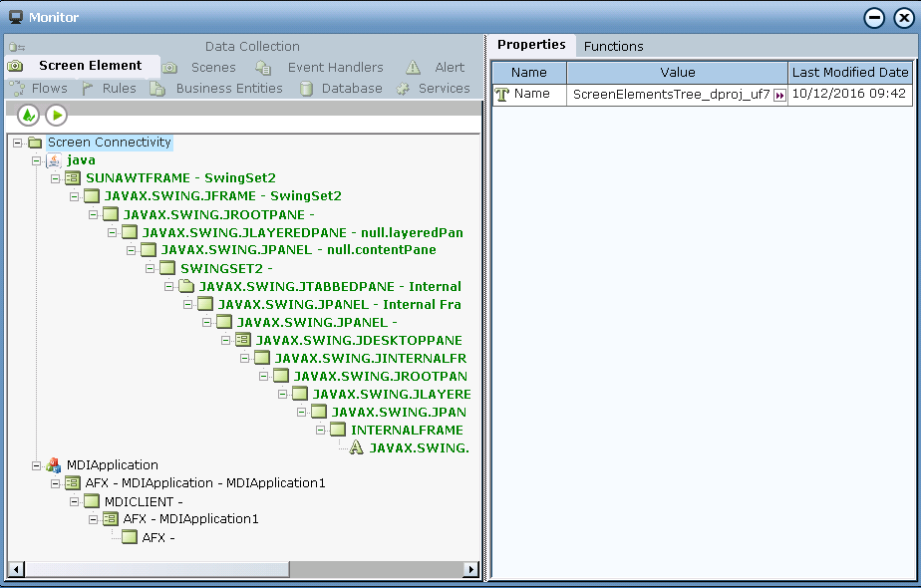Open the Event Handlers tab
The image size is (921, 588).
[335, 68]
